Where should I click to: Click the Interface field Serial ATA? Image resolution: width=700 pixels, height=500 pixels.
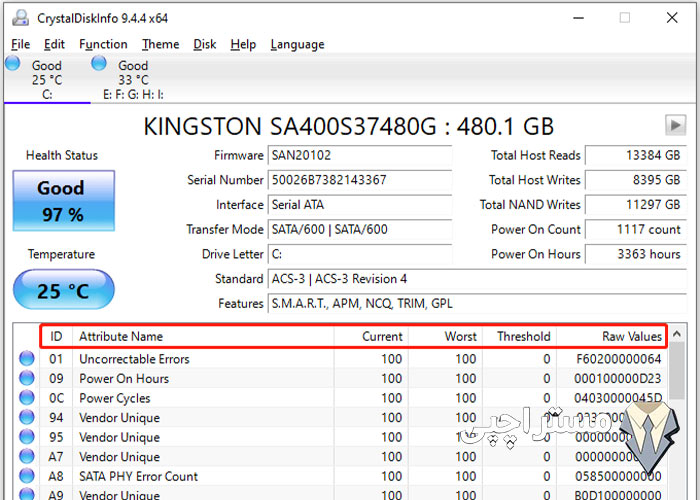point(360,204)
